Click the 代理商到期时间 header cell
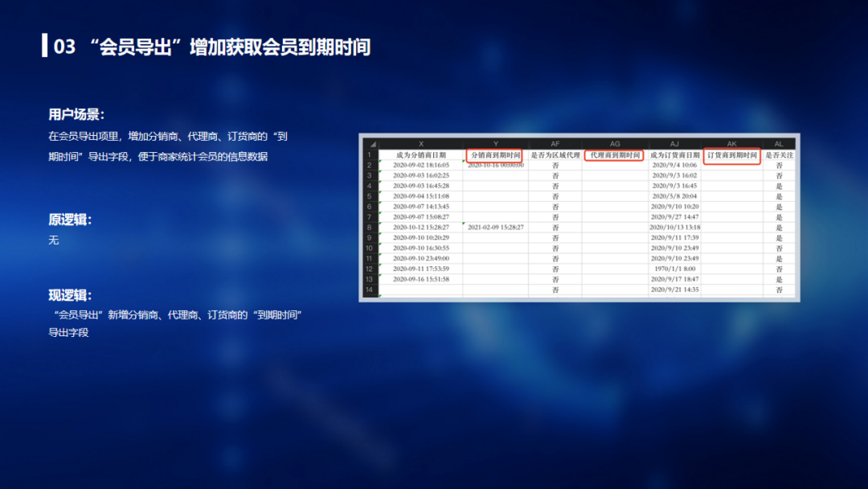Image resolution: width=868 pixels, height=489 pixels. pos(615,155)
